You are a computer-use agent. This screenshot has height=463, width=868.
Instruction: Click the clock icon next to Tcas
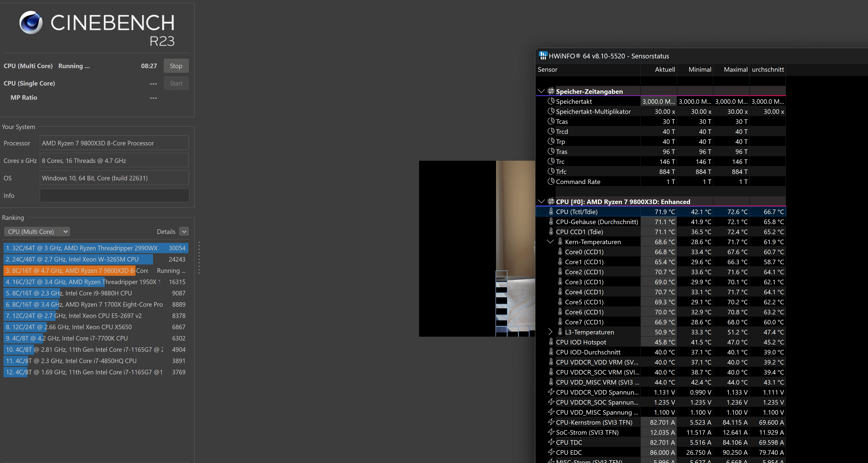(x=551, y=121)
